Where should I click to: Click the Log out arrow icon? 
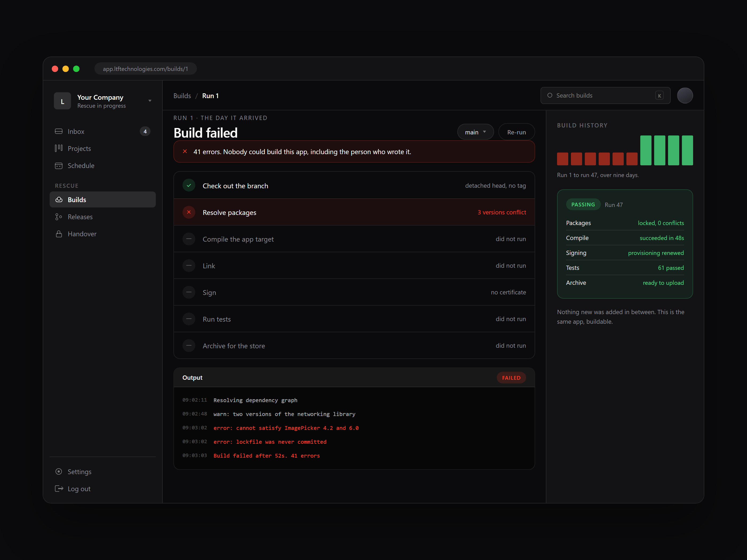(x=59, y=489)
